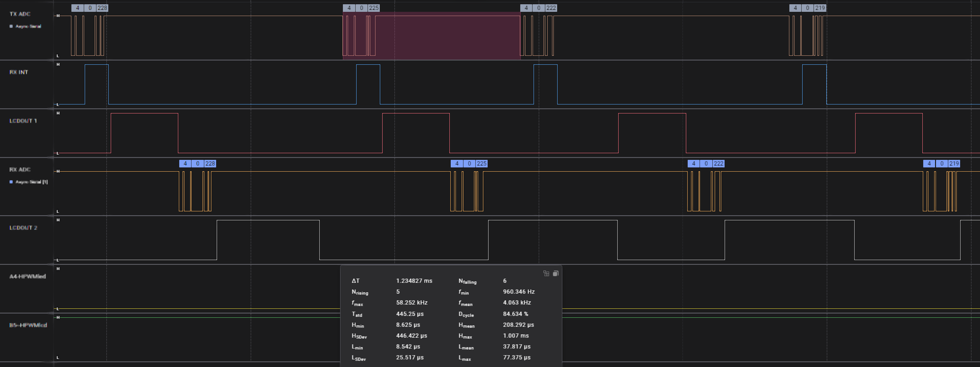This screenshot has height=367, width=980.
Task: Select the A4-HPWMled channel label
Action: pos(27,277)
